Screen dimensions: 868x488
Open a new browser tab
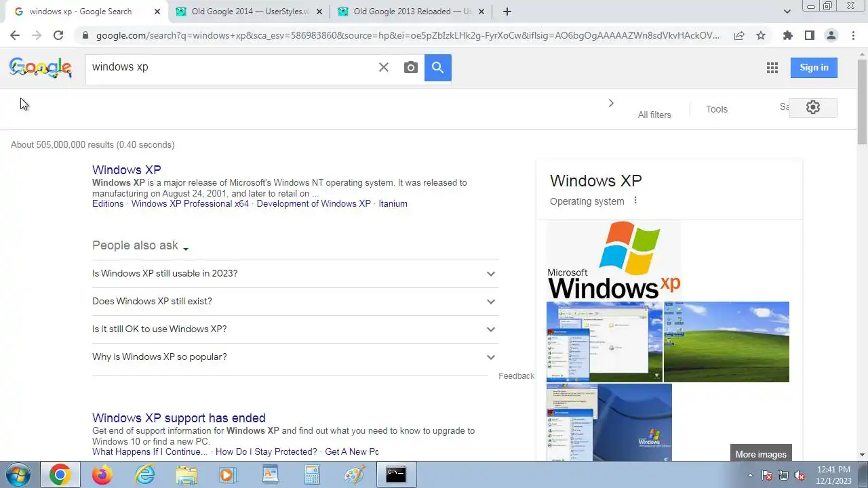tap(507, 12)
